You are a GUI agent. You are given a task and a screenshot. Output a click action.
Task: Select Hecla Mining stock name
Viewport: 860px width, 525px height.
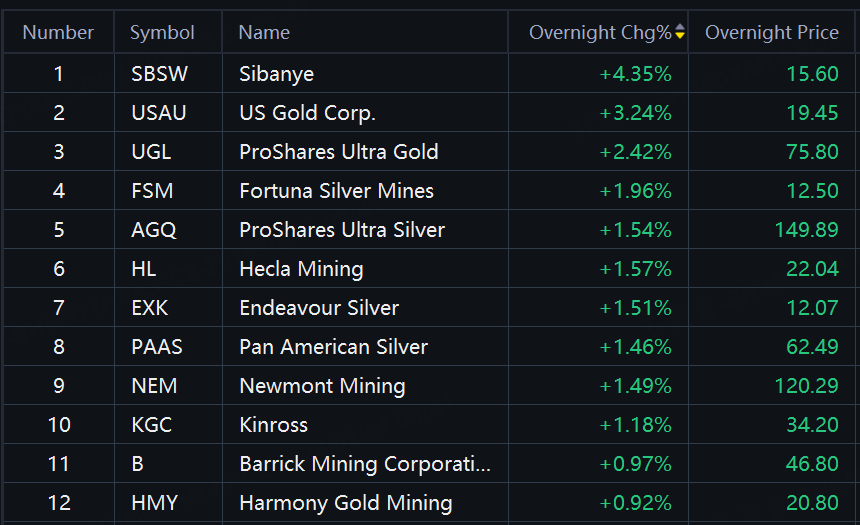click(301, 268)
